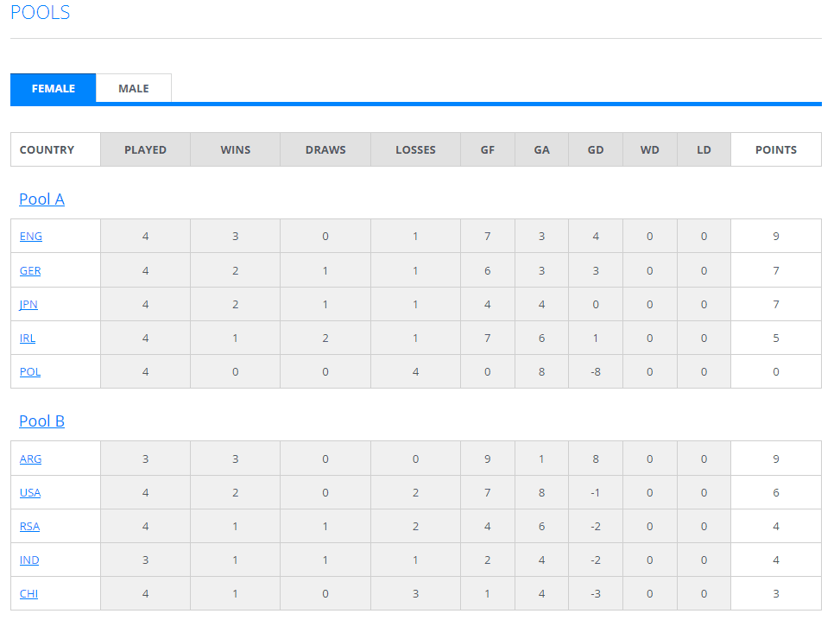Open the CHI team link

pyautogui.click(x=28, y=594)
